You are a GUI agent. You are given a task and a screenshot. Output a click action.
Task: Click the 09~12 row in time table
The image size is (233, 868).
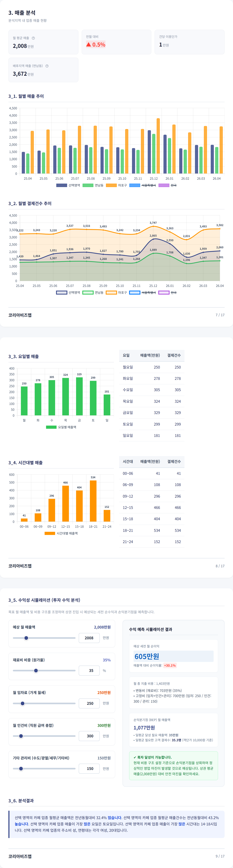coord(152,496)
